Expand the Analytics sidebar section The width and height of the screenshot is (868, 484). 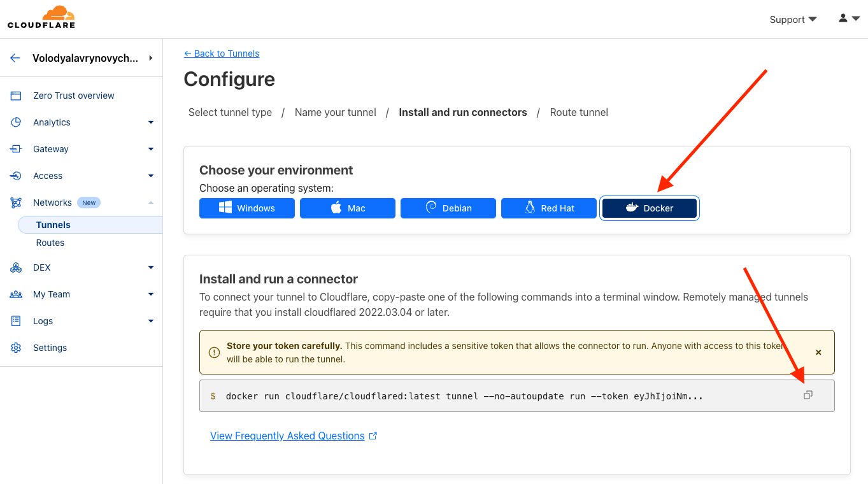151,122
